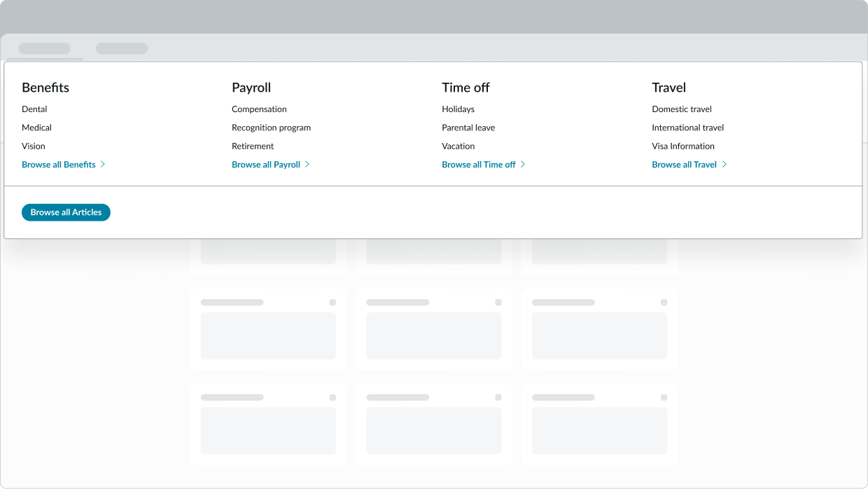Open the Medical benefits article

tap(36, 128)
